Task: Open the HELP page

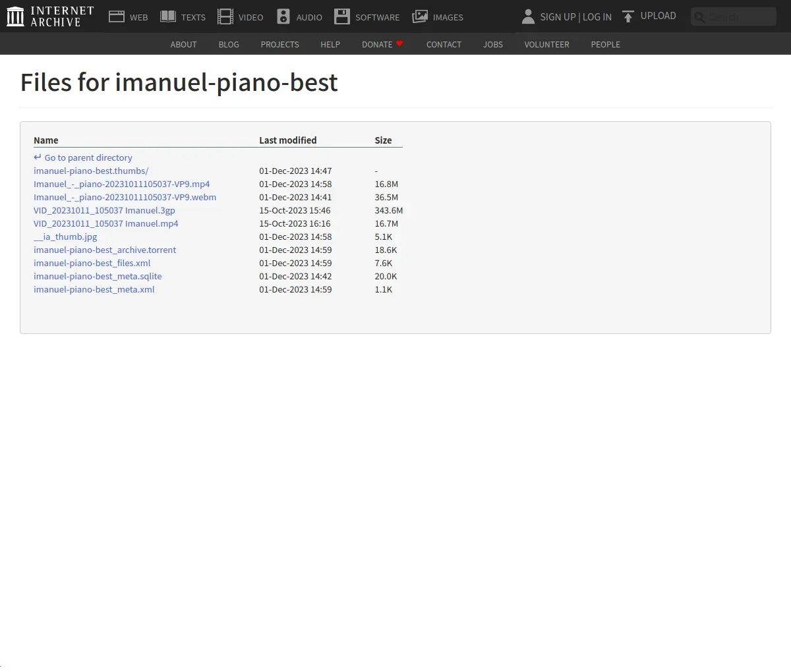Action: [330, 44]
